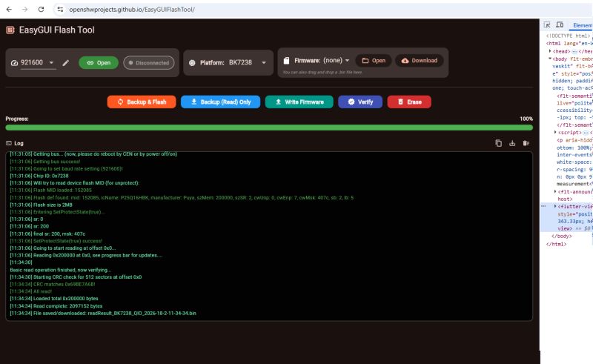
Task: Clear the log with the trash icon
Action: click(526, 143)
